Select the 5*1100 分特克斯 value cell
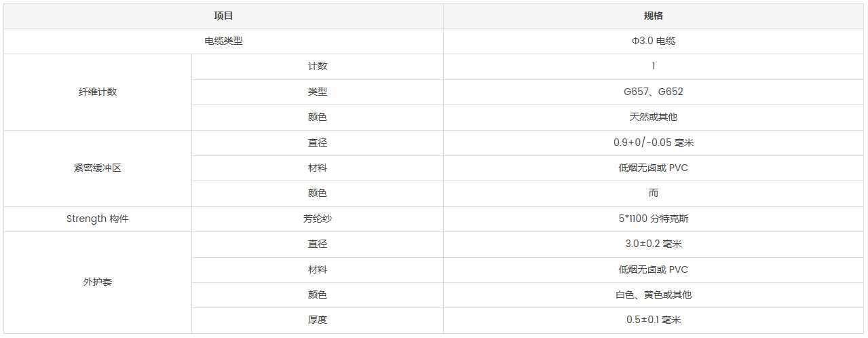868x338 pixels. (x=653, y=219)
